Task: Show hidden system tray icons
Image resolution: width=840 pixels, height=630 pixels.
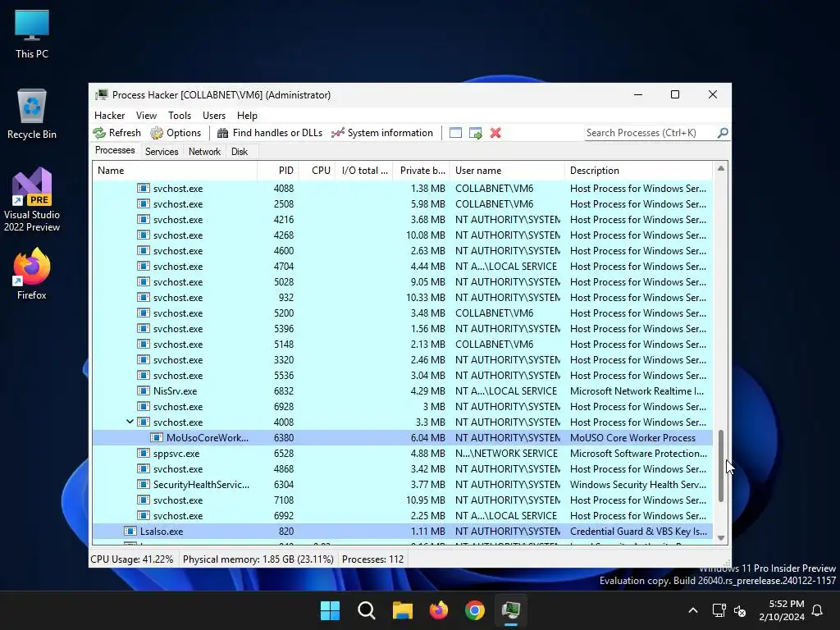Action: [692, 610]
